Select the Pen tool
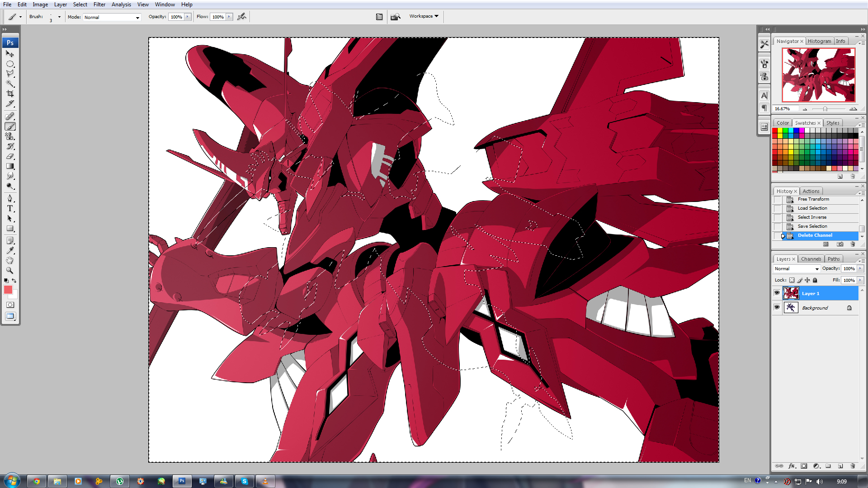This screenshot has width=868, height=488. (10, 199)
